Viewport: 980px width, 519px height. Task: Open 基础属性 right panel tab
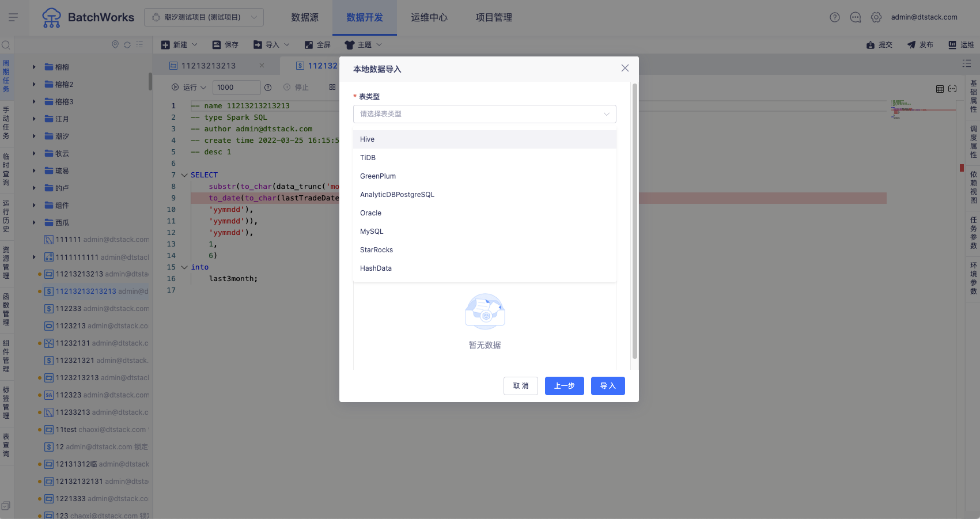click(x=974, y=96)
